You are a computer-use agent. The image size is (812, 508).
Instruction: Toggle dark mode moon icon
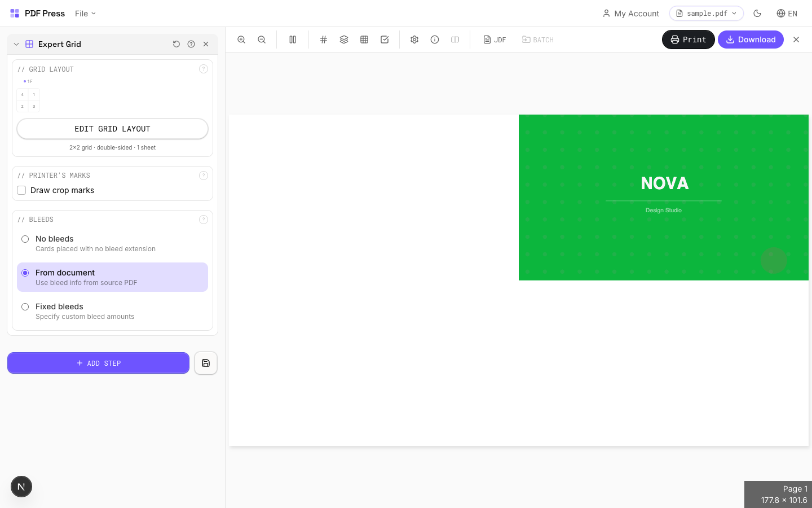click(757, 14)
